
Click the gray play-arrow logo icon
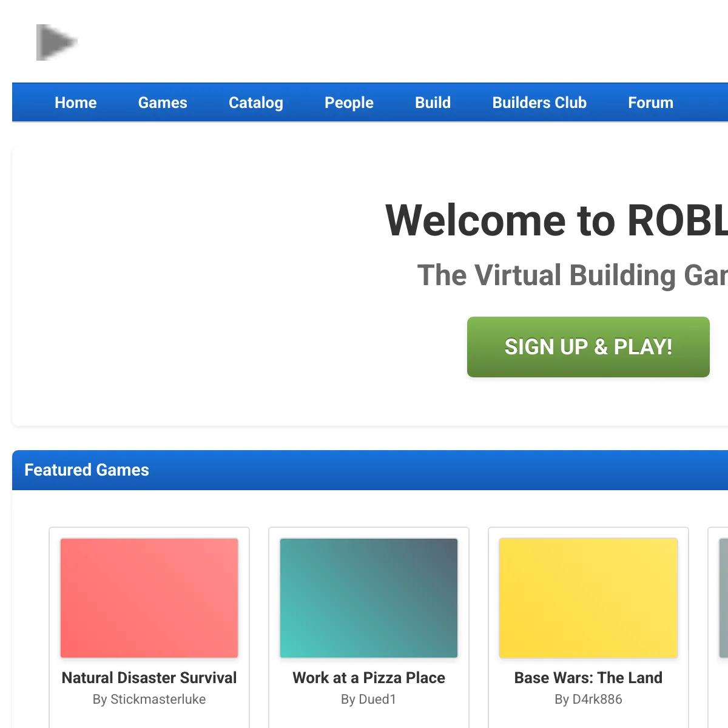pos(57,42)
